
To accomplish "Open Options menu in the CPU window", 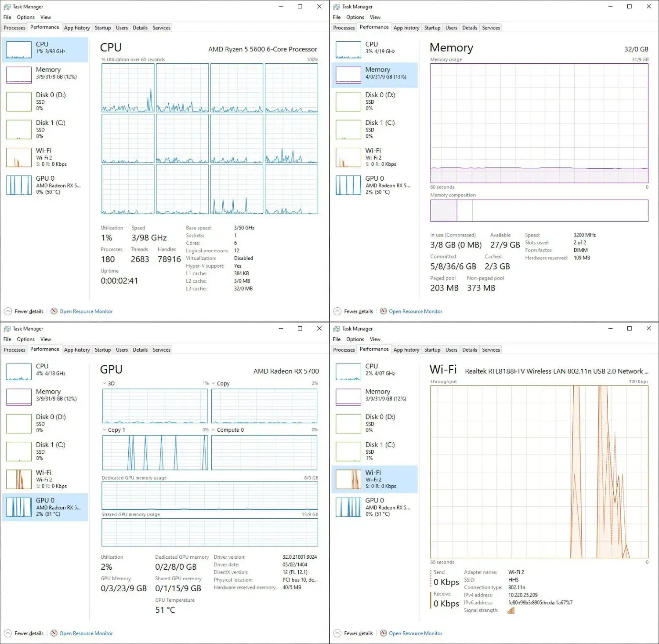I will point(25,17).
